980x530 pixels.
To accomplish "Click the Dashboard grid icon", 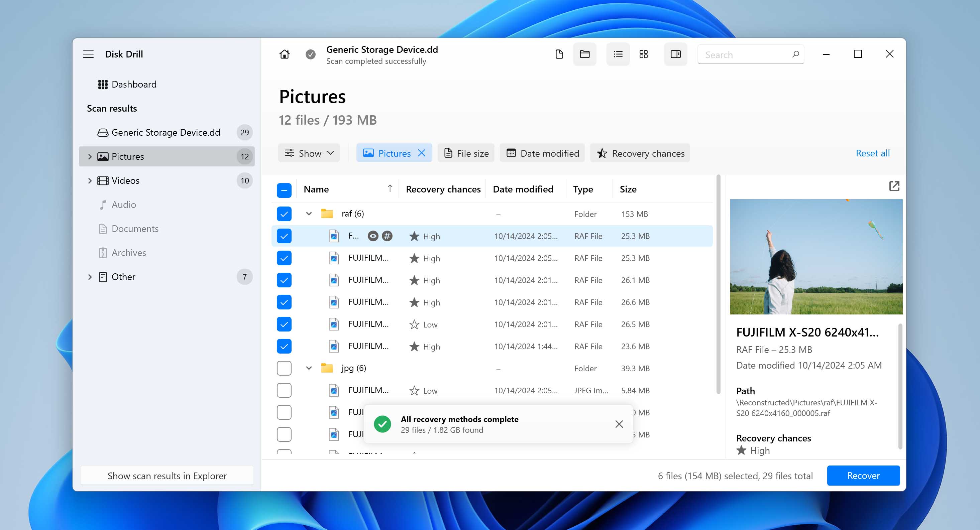I will (103, 85).
